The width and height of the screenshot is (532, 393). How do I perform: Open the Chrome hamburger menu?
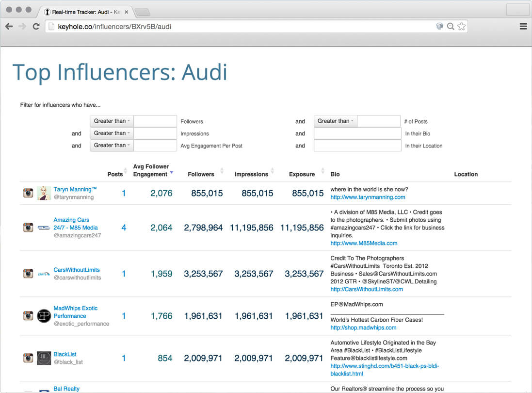click(523, 27)
